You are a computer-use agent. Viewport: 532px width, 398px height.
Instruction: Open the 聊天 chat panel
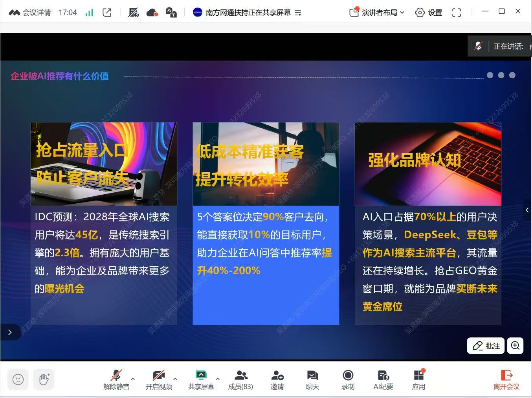click(x=312, y=379)
